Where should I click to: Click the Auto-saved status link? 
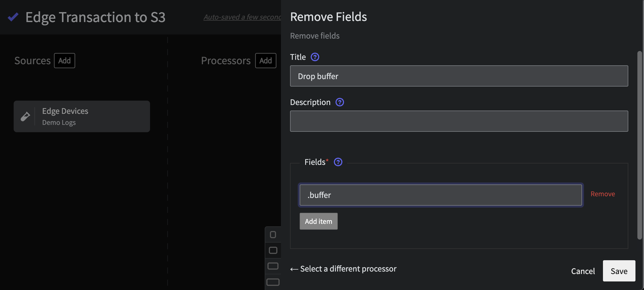point(242,17)
